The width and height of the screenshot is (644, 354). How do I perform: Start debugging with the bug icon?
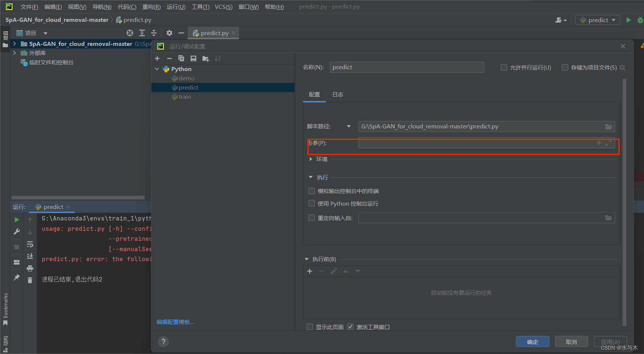pos(640,20)
